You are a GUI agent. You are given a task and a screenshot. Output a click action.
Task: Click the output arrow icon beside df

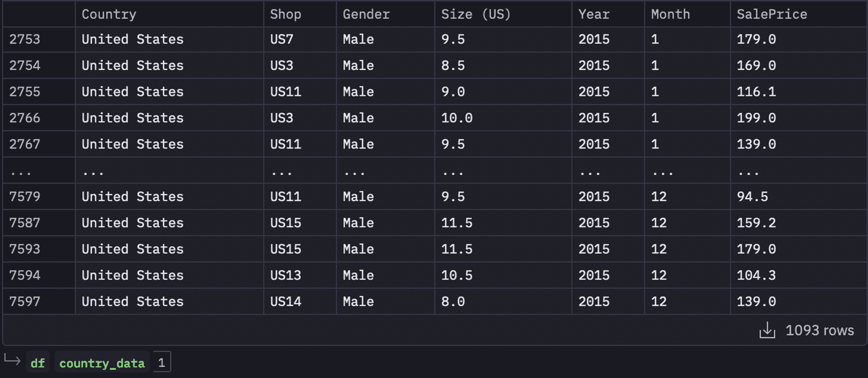(x=12, y=360)
